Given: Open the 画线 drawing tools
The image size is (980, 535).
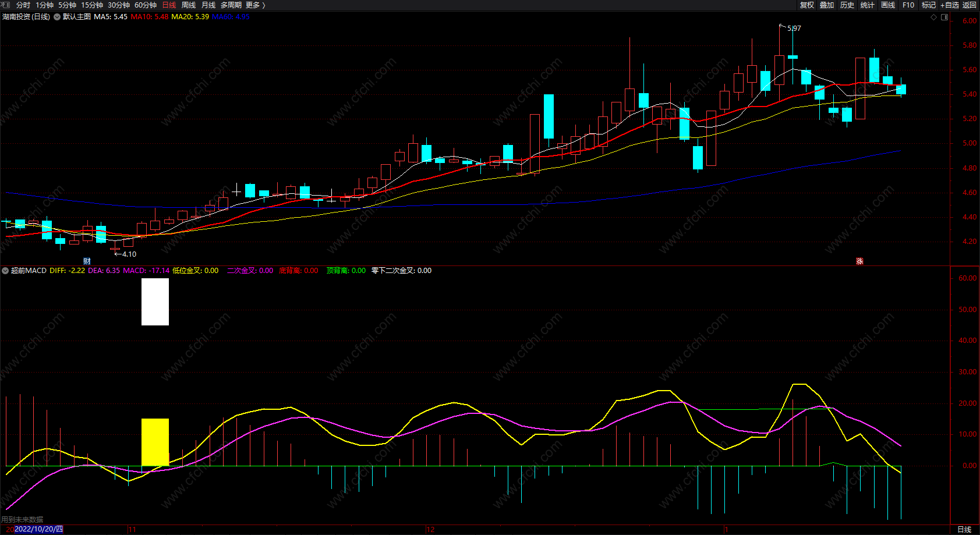Looking at the screenshot, I should (x=888, y=5).
